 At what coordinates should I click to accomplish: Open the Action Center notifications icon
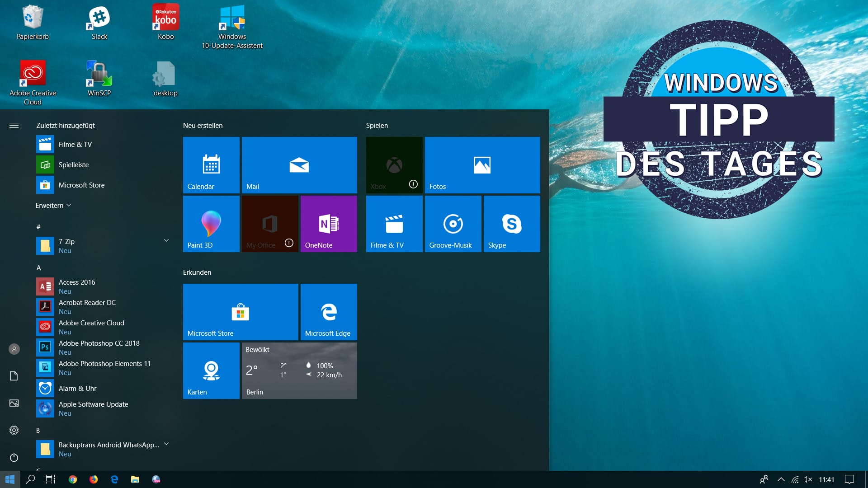849,479
